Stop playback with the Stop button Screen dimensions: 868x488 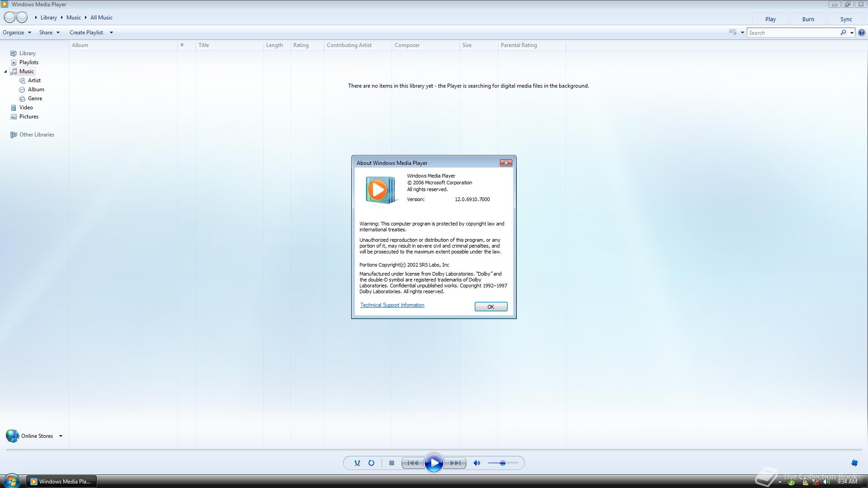pos(392,463)
